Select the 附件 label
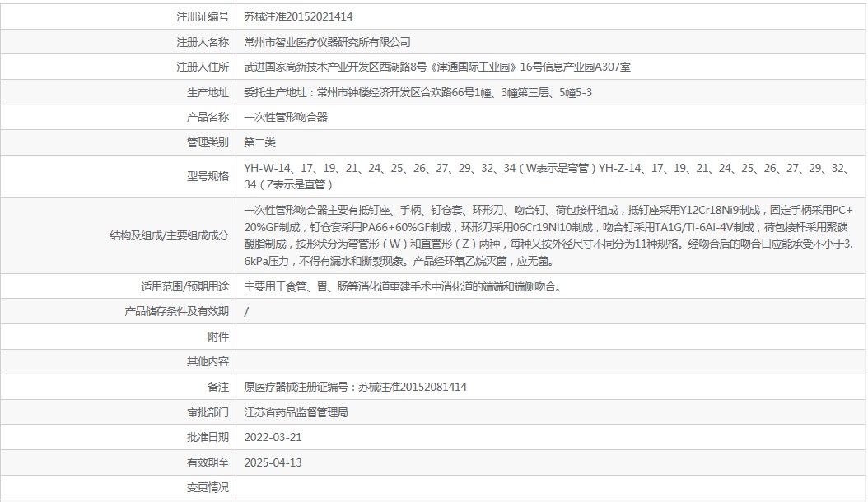Image resolution: width=868 pixels, height=502 pixels. [x=218, y=337]
